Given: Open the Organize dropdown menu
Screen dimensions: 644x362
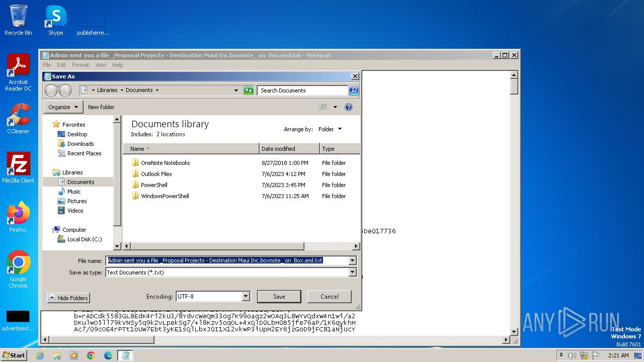Looking at the screenshot, I should [x=63, y=107].
